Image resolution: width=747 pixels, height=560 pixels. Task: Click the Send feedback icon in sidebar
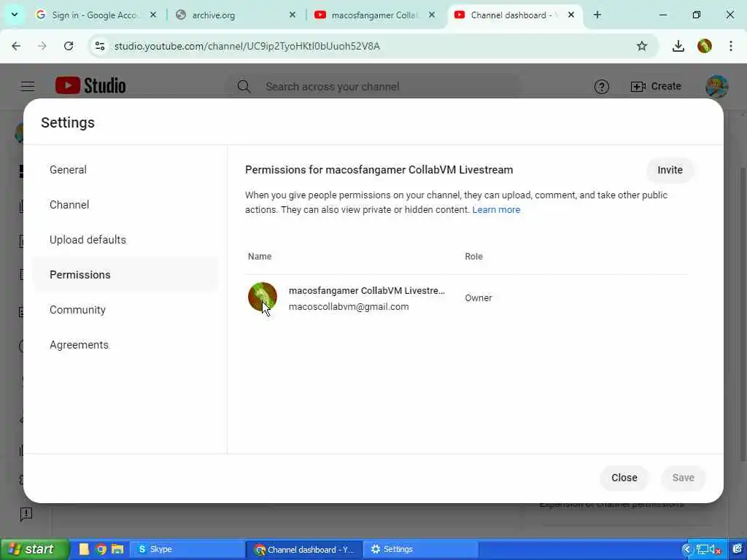point(26,514)
